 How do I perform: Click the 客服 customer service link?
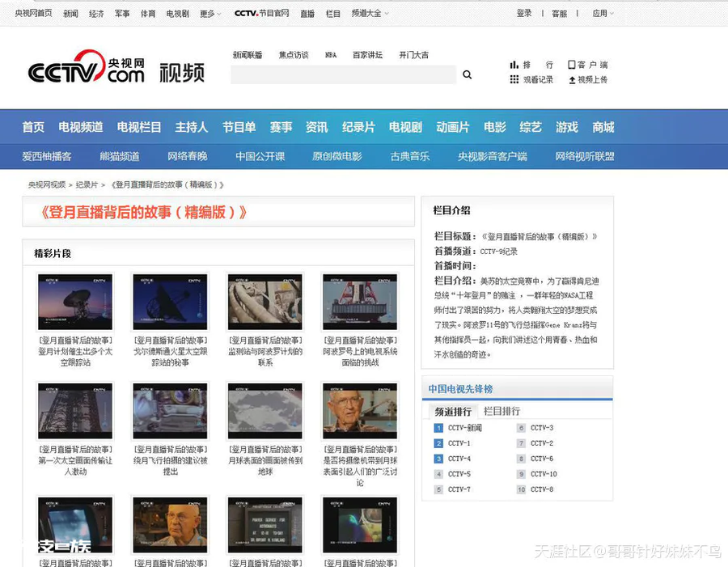tap(560, 14)
